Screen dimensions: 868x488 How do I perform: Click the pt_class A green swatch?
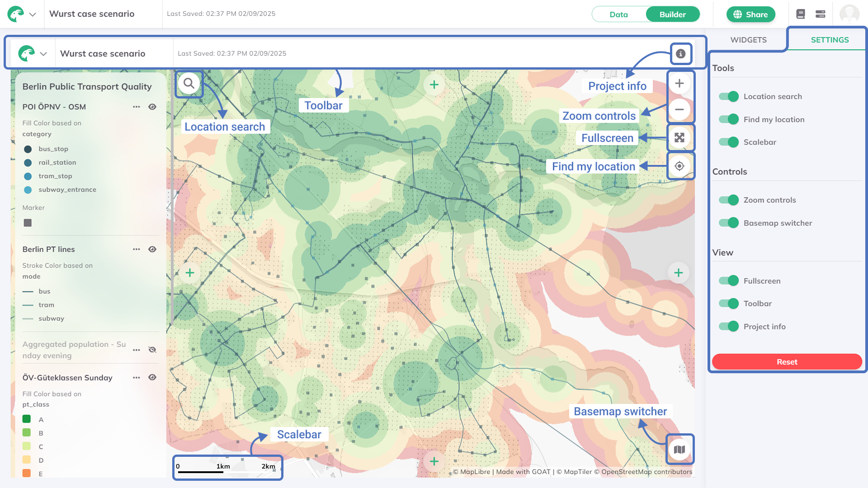(x=27, y=419)
